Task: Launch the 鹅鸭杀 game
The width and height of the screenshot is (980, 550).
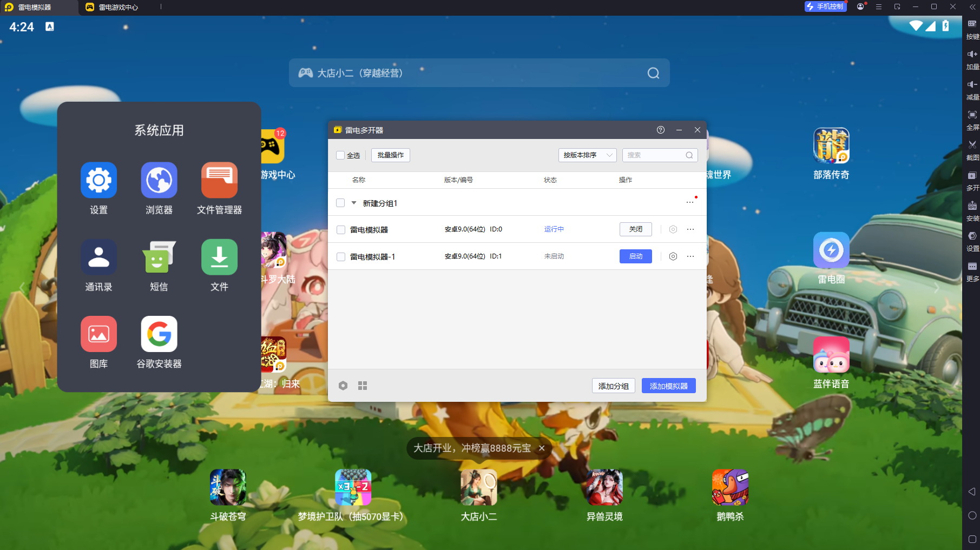Action: point(730,487)
